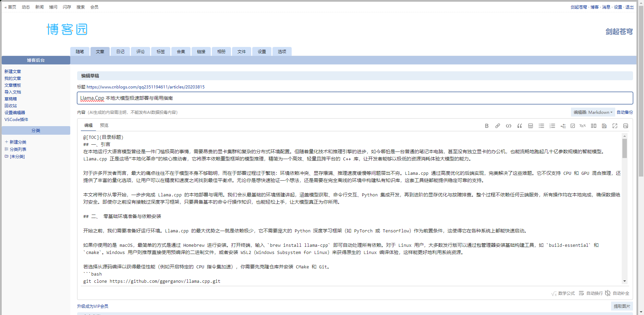Open 搜索 in the top navigation
This screenshot has width=644, height=315.
tap(81, 7)
